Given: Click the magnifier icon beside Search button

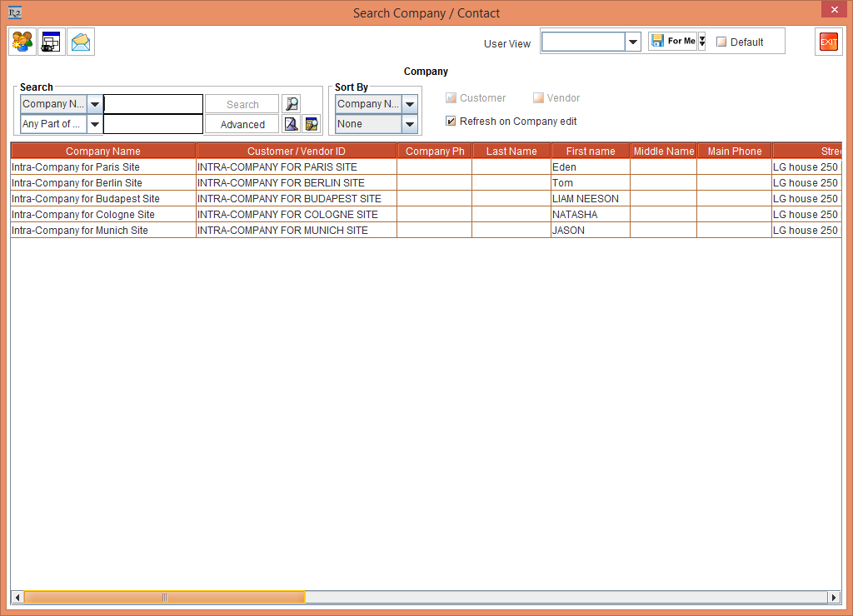Looking at the screenshot, I should coord(291,104).
